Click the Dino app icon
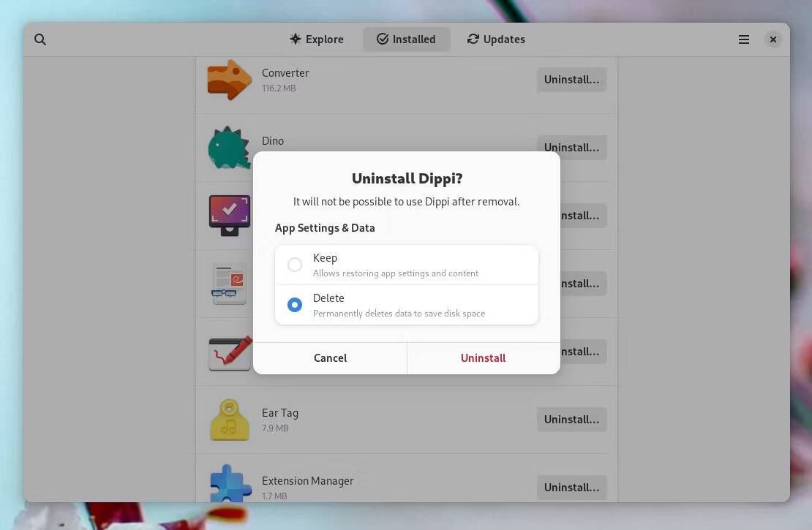The image size is (812, 530). (x=228, y=148)
